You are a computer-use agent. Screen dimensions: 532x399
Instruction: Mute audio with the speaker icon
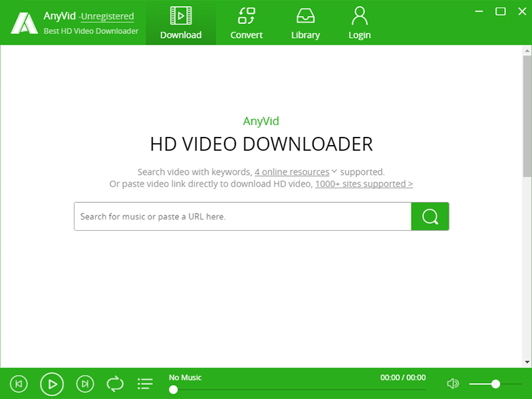(453, 384)
